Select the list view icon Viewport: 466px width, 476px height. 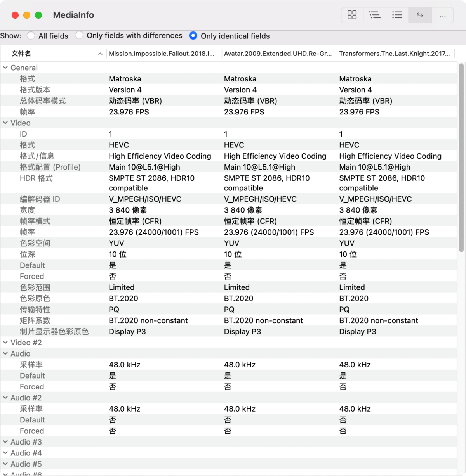coord(397,15)
